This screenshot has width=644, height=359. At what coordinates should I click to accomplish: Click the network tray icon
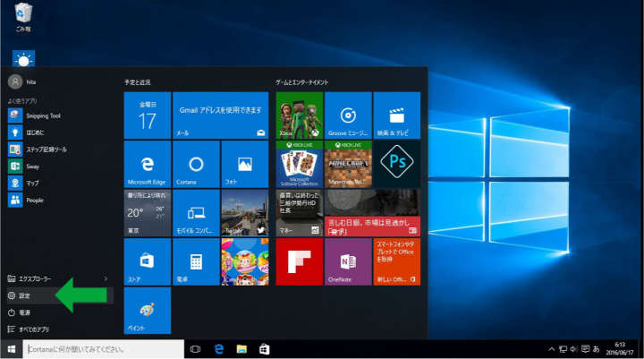(563, 349)
